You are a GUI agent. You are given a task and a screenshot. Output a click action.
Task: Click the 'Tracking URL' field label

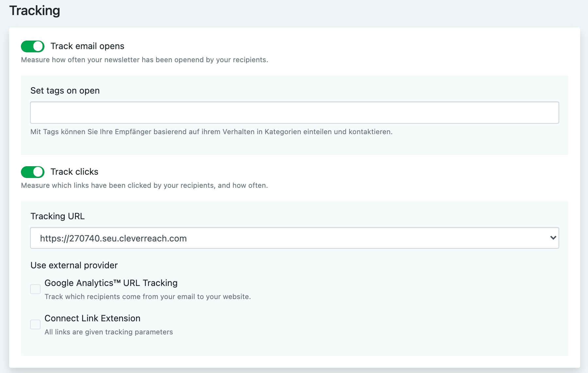pyautogui.click(x=57, y=216)
